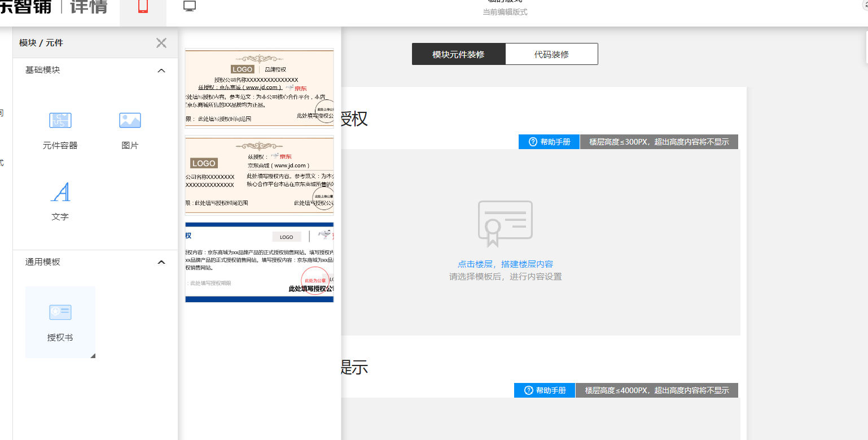Switch to desktop monitor layout view
The width and height of the screenshot is (868, 440).
coord(190,7)
